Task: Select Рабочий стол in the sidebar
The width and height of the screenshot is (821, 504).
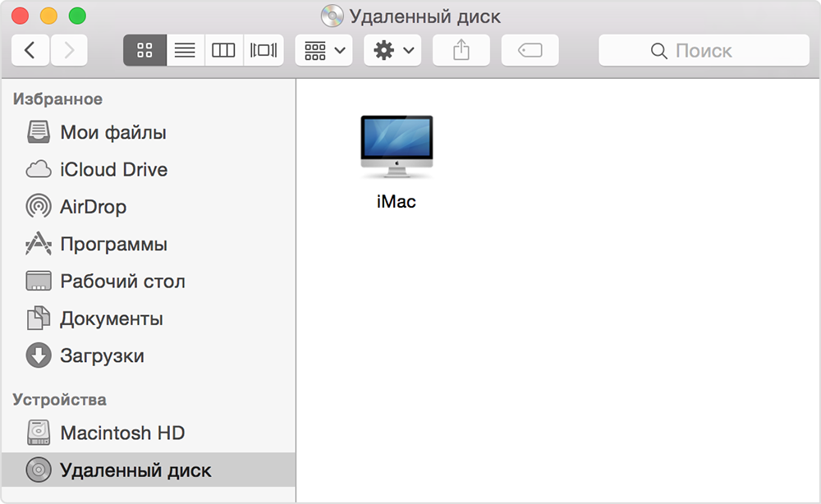Action: pos(122,282)
